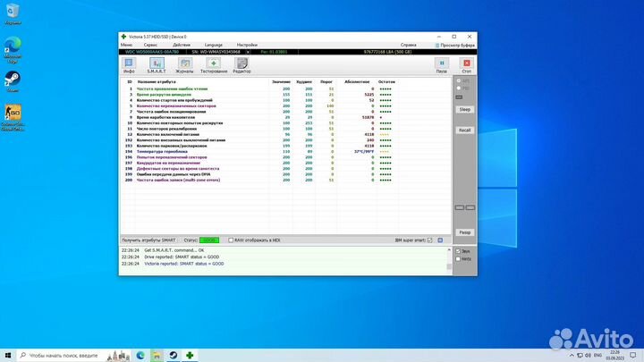Click the taskbar clock and date
This screenshot has height=362, width=644.
tap(614, 356)
